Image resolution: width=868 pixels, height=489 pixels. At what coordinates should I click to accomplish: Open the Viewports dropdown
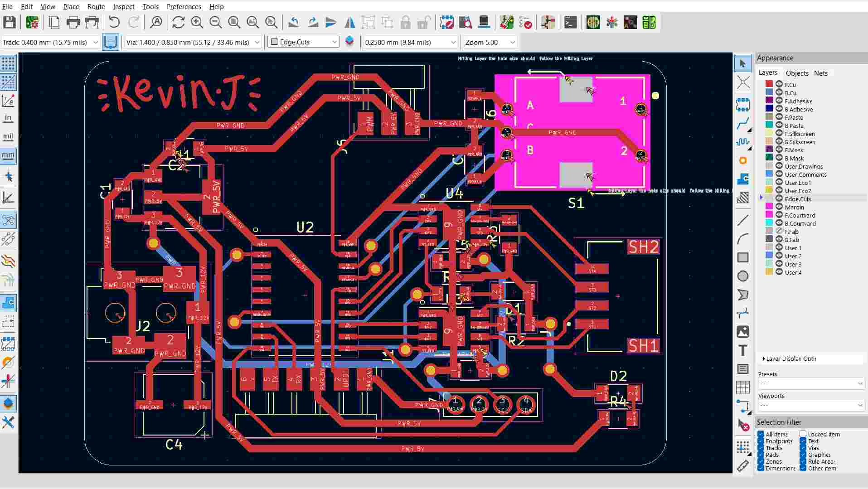[x=811, y=405]
